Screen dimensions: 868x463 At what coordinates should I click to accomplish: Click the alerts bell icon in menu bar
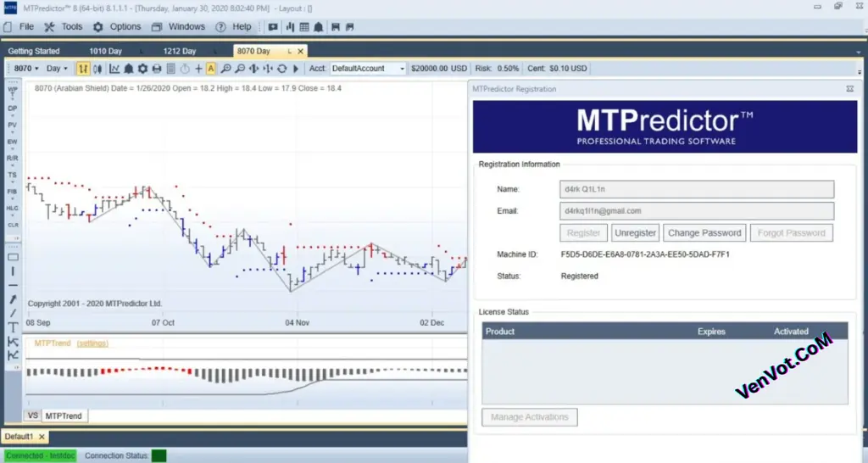(x=319, y=26)
